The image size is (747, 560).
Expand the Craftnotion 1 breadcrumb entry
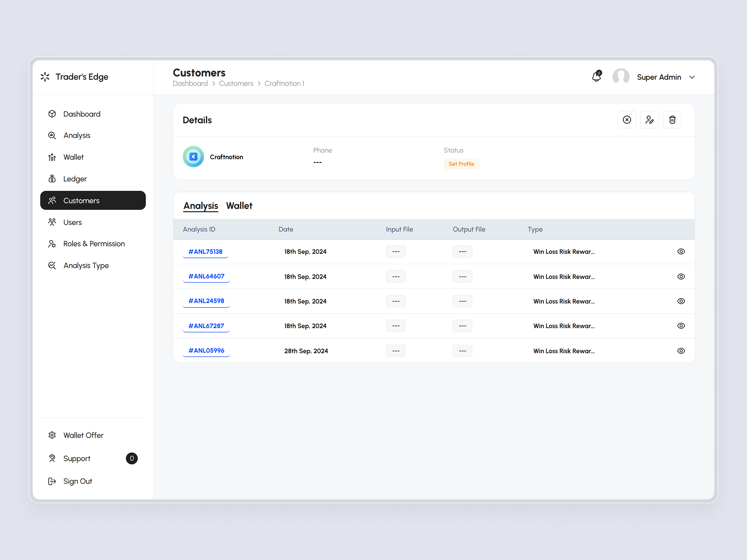point(284,83)
